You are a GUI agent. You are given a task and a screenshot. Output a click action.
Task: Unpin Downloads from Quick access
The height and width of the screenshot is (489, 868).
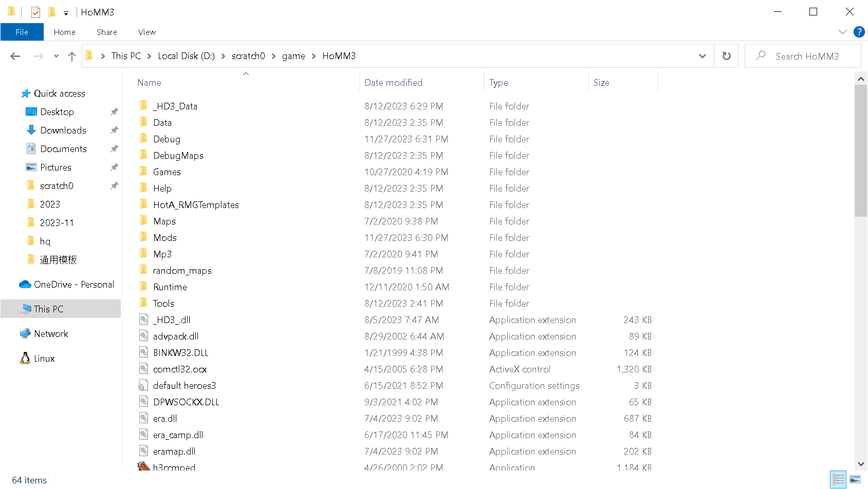click(114, 130)
